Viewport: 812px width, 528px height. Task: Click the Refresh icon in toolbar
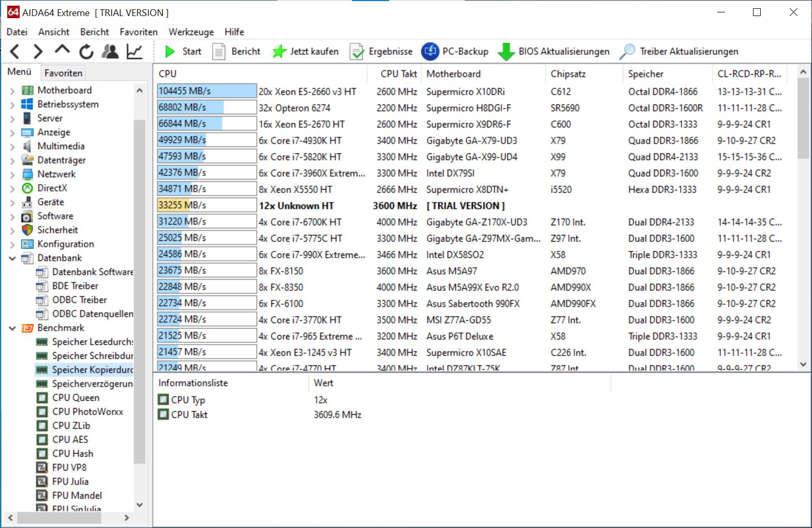(x=86, y=51)
